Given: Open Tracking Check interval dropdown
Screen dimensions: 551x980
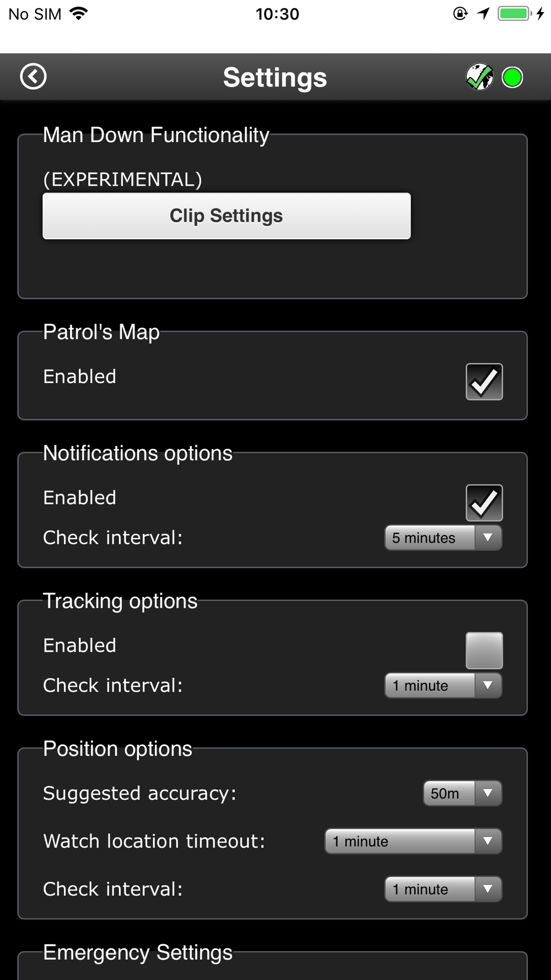Looking at the screenshot, I should (x=443, y=685).
